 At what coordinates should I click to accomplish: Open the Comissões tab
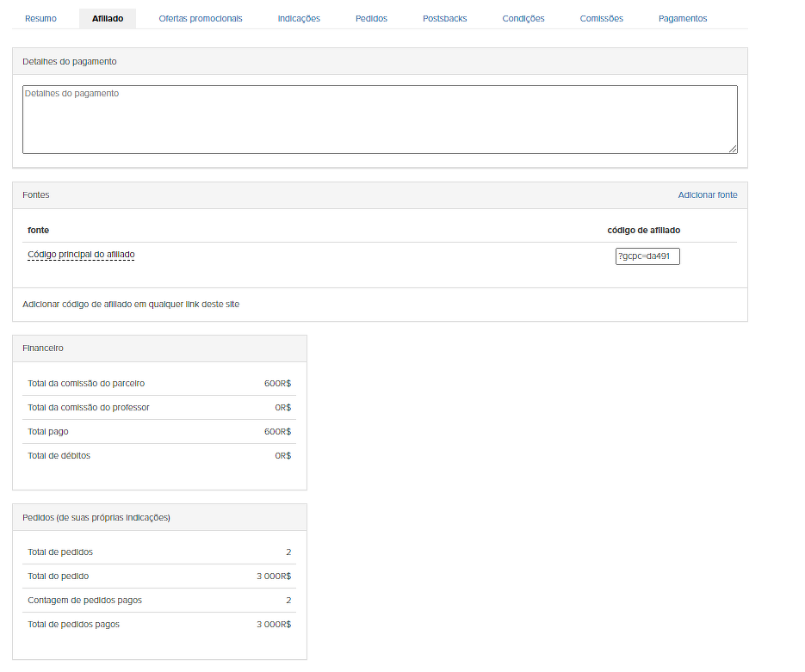tap(601, 18)
